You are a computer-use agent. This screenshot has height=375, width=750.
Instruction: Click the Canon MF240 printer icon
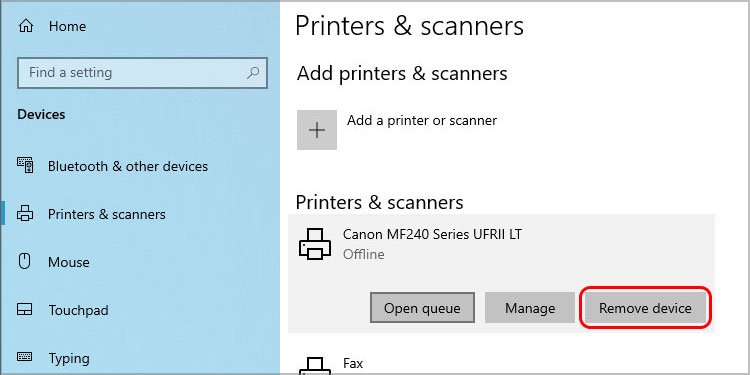(315, 244)
